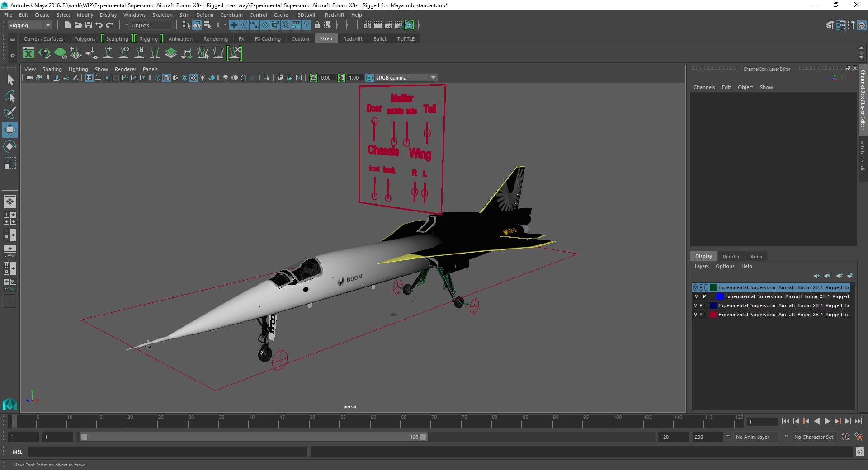The height and width of the screenshot is (470, 868).
Task: Toggle playback P of red layer
Action: click(x=701, y=315)
